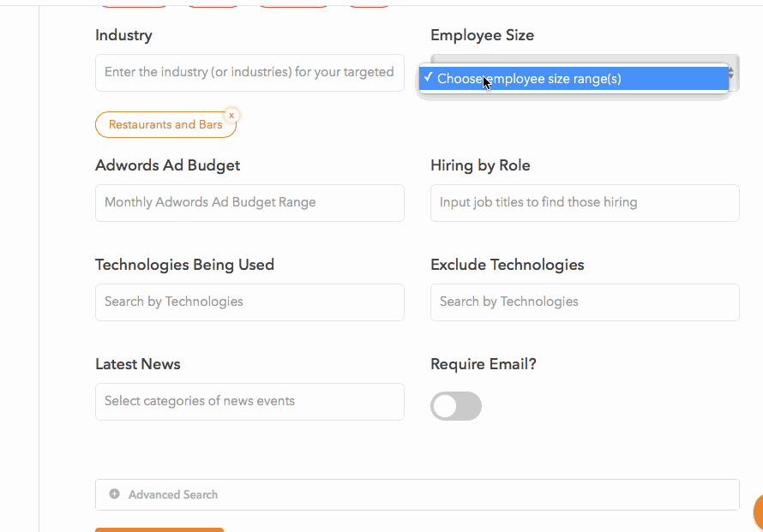763x532 pixels.
Task: Click the Restaurants and Bars industry tag
Action: click(x=165, y=125)
